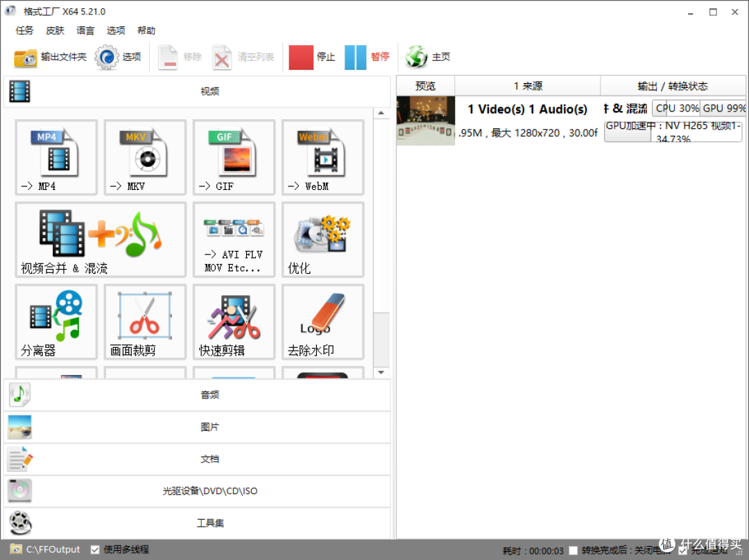Expand the 视频 category panel

pyautogui.click(x=197, y=91)
